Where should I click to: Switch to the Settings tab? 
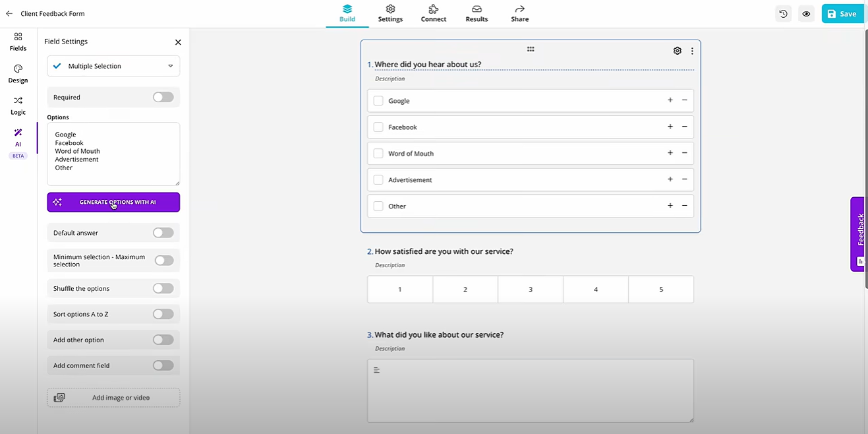390,13
